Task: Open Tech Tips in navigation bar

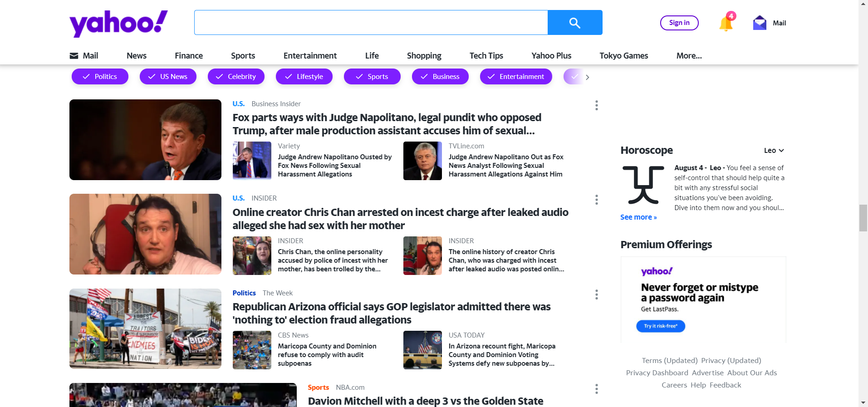Action: point(486,56)
